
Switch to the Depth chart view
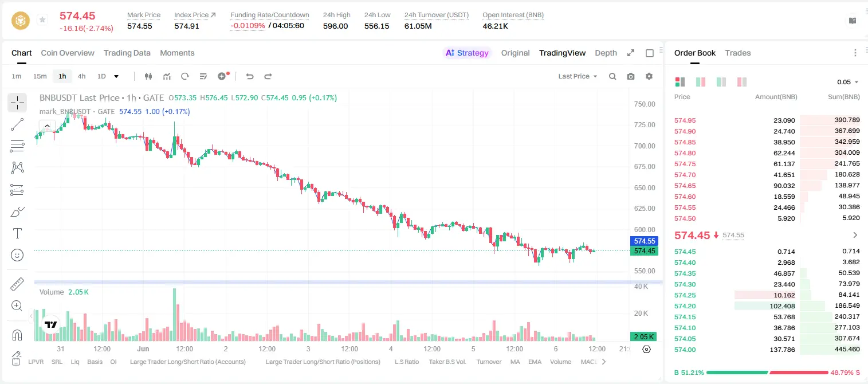(x=606, y=53)
